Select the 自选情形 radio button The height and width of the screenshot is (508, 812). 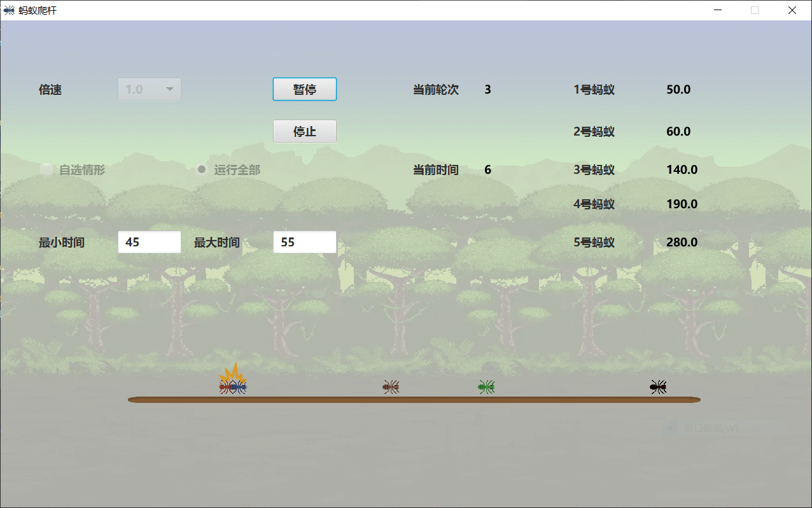coord(46,169)
